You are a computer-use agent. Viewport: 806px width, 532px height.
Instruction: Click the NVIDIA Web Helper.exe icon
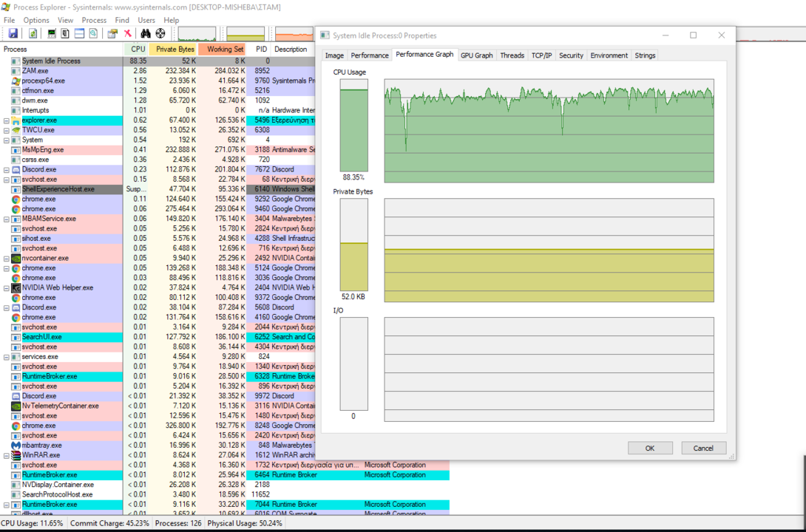[x=16, y=287]
